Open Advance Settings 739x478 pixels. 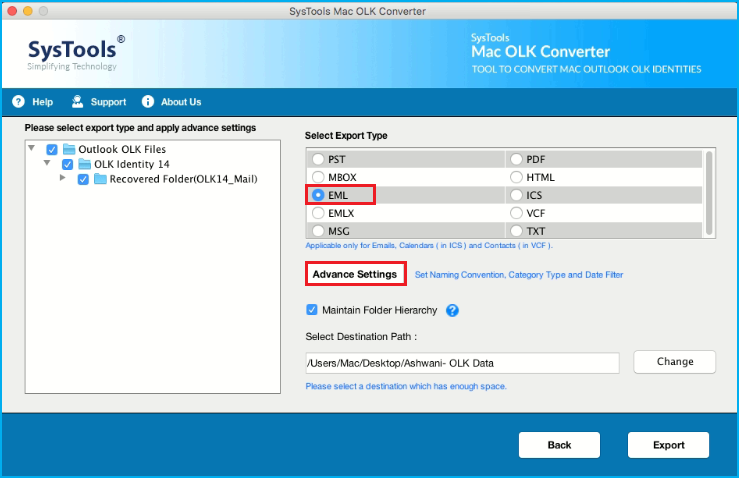[x=355, y=274]
